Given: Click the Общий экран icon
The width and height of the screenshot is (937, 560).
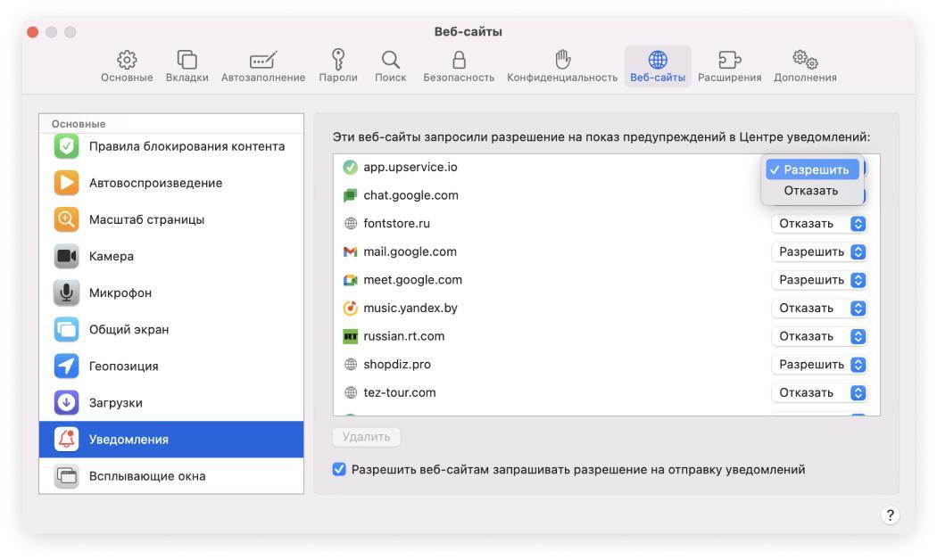Looking at the screenshot, I should [x=66, y=330].
